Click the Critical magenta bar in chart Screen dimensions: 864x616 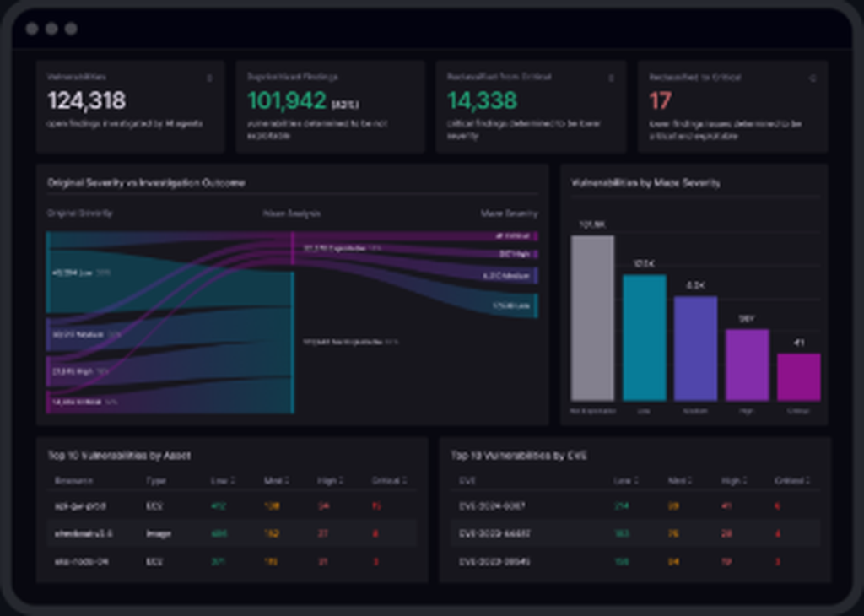(x=799, y=377)
